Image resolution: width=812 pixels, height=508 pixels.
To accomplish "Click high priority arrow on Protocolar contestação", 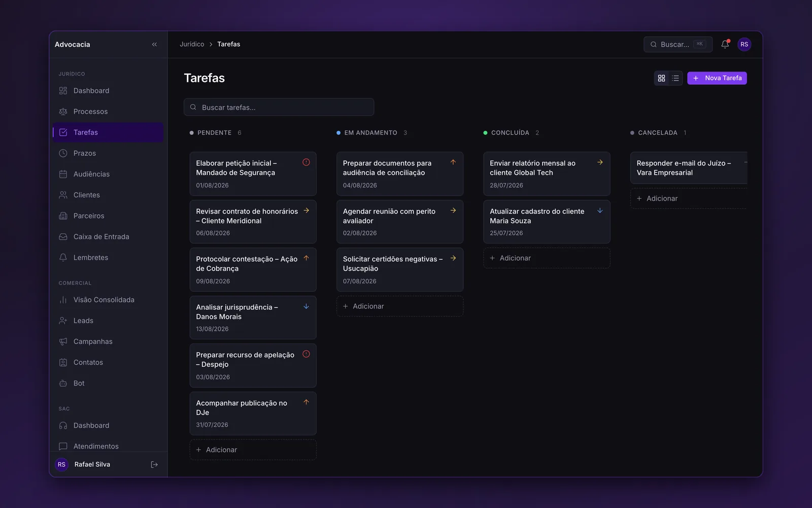I will tap(306, 258).
